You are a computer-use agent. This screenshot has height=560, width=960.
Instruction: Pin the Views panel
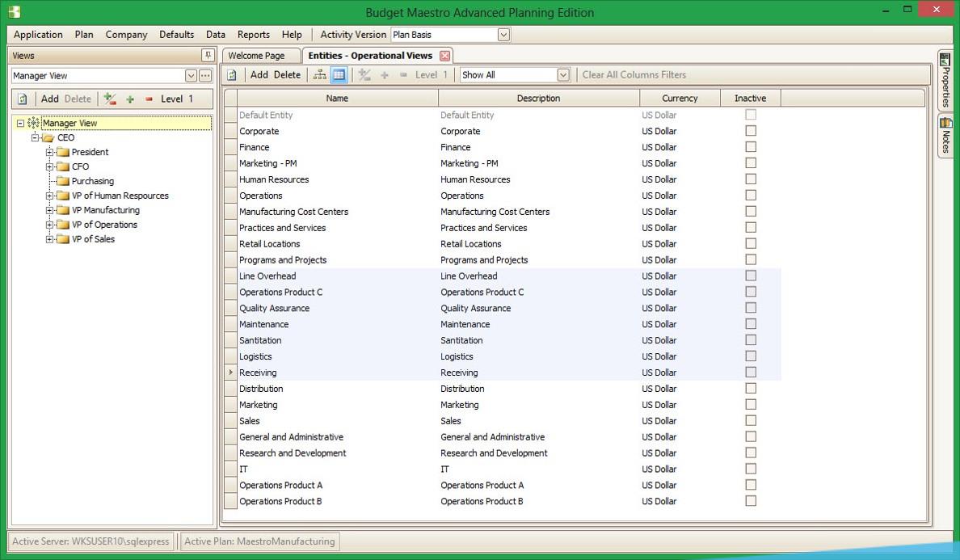[208, 55]
